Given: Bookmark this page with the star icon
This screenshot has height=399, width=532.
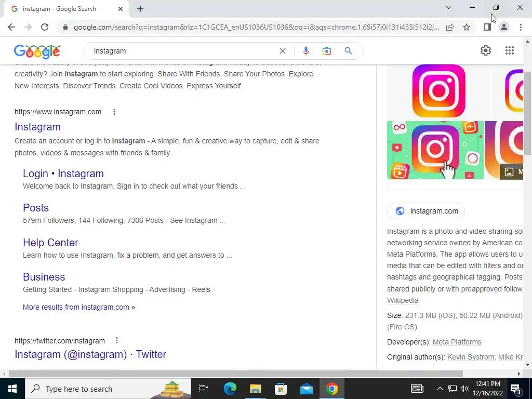Looking at the screenshot, I should (x=467, y=27).
